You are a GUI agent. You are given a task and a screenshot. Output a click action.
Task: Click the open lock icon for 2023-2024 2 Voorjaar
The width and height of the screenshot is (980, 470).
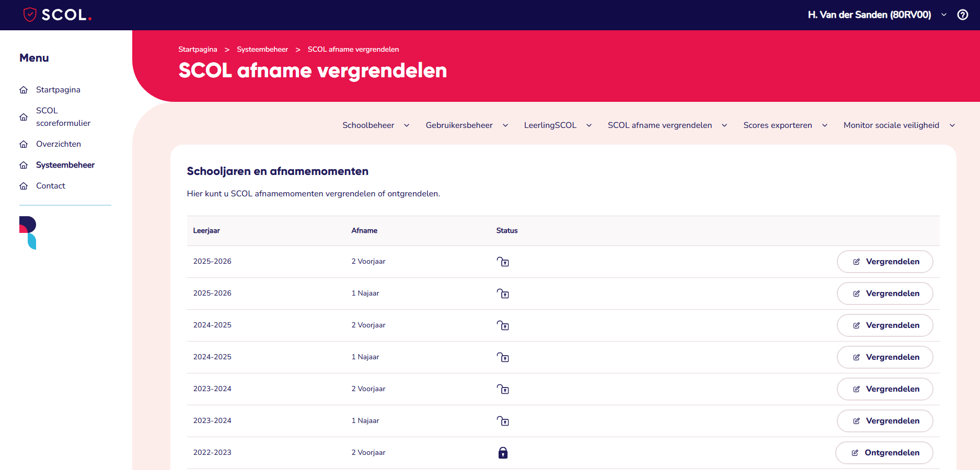click(x=503, y=389)
